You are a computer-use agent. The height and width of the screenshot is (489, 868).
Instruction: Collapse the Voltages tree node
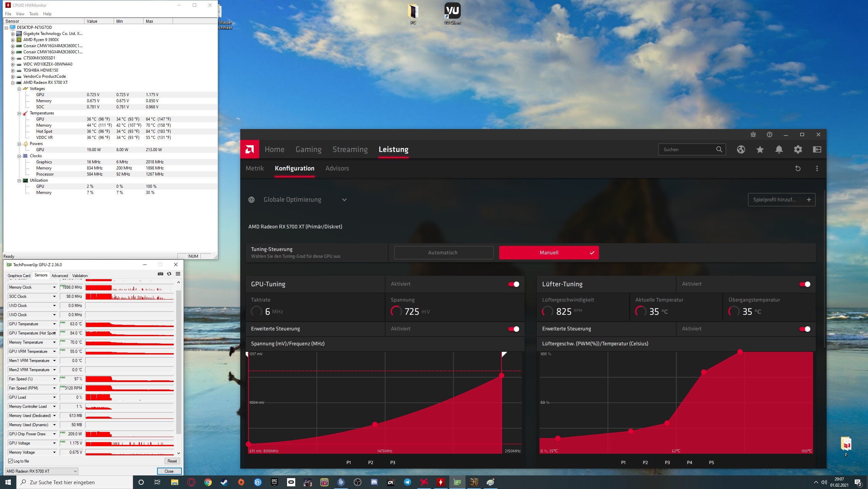[x=19, y=89]
